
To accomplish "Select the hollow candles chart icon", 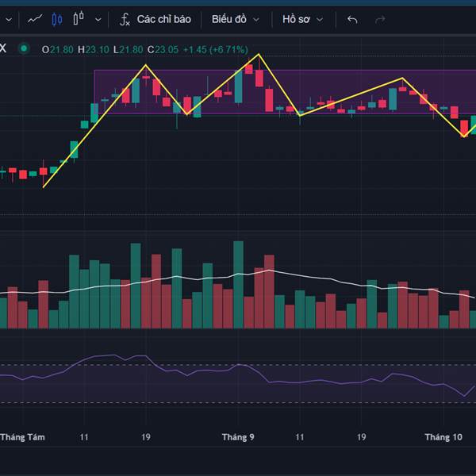I will coord(79,19).
